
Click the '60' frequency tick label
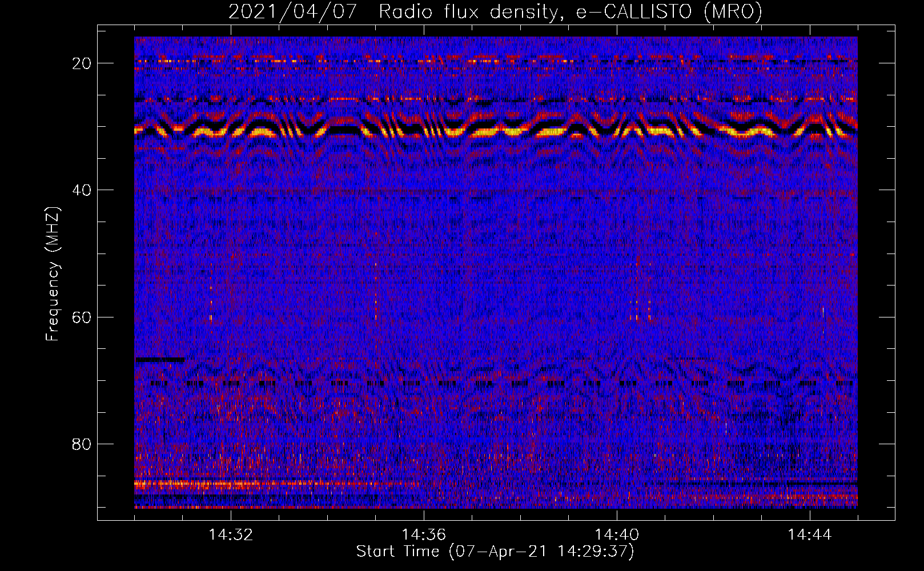click(x=82, y=317)
